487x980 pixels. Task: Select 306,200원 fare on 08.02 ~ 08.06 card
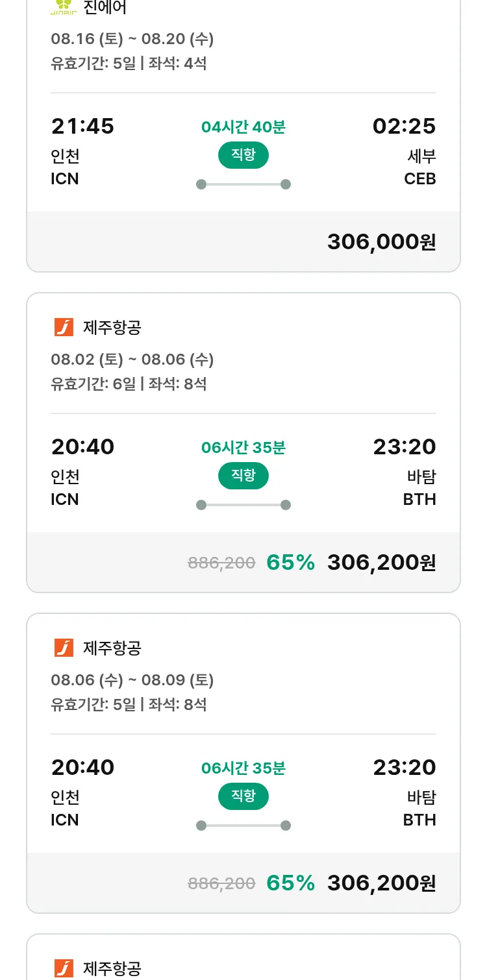tap(381, 563)
